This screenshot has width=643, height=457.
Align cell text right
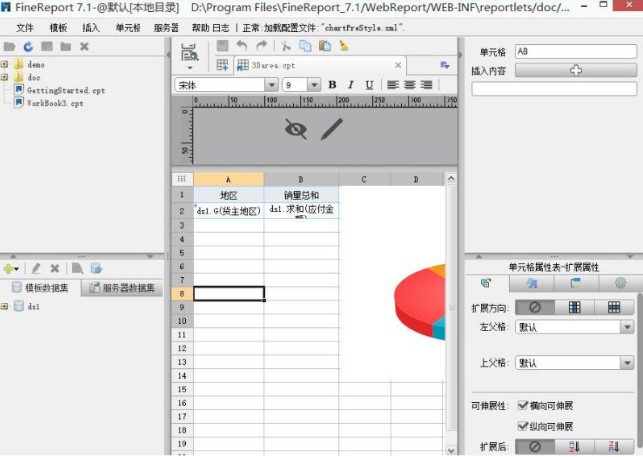(x=426, y=85)
